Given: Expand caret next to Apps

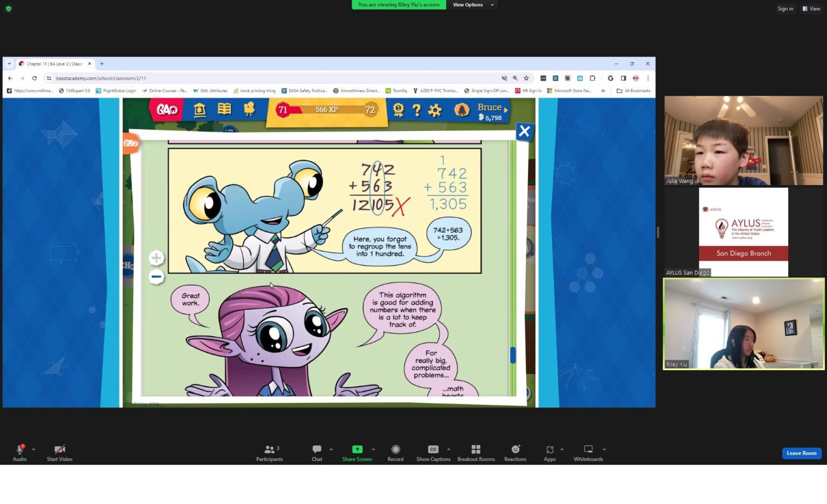Looking at the screenshot, I should point(562,449).
